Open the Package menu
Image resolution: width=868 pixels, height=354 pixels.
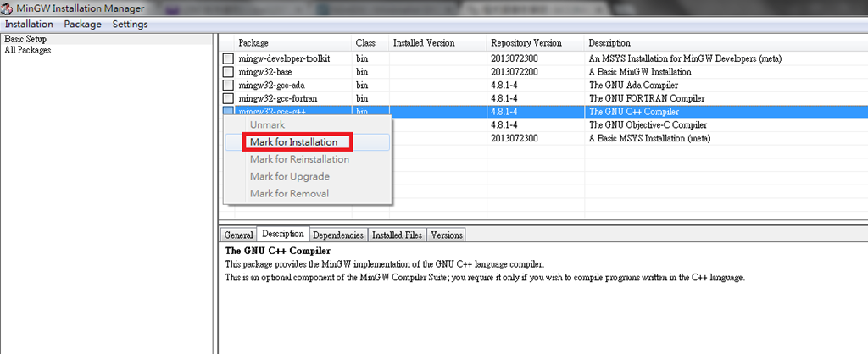coord(82,25)
